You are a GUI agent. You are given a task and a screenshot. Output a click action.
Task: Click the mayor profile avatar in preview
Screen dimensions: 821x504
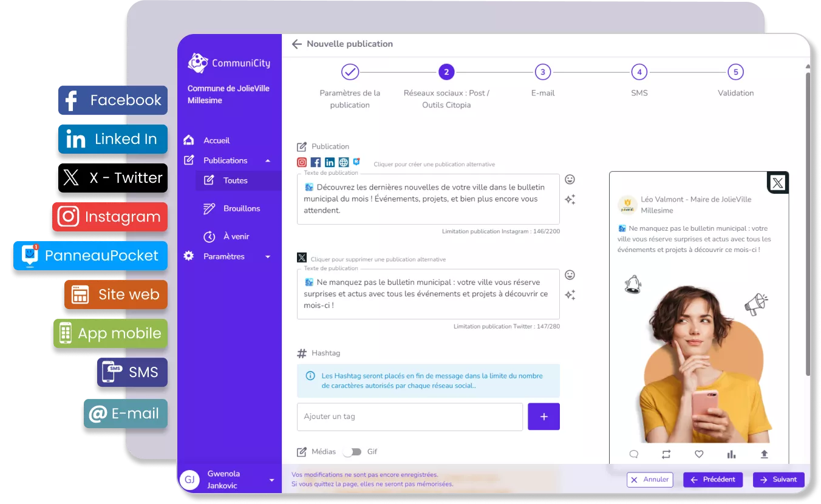click(627, 205)
